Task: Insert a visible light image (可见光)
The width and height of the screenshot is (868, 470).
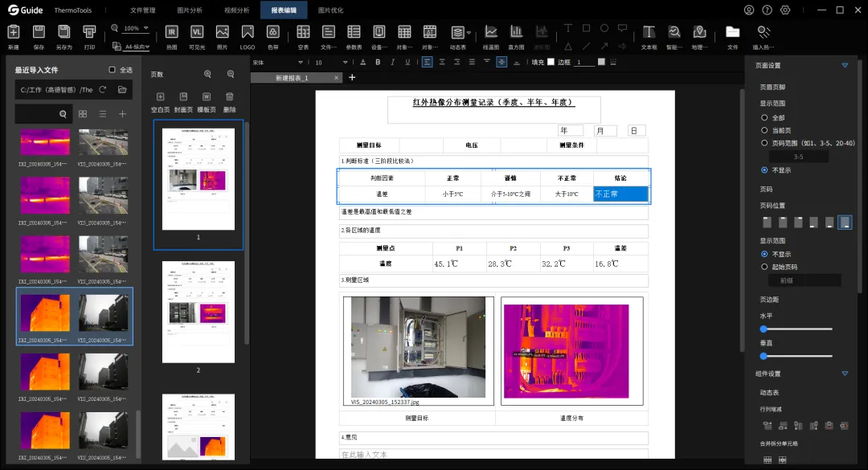Action: tap(197, 37)
